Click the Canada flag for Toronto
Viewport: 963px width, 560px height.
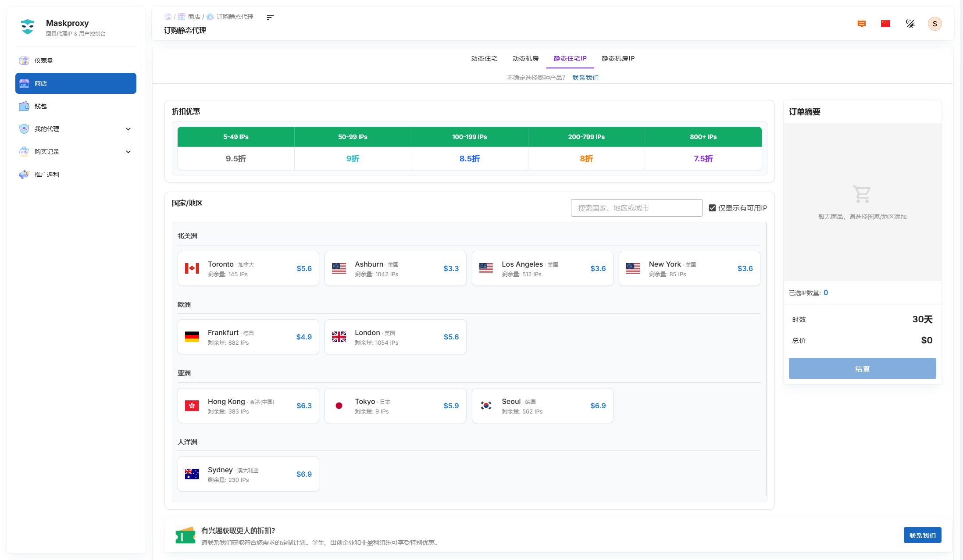[x=192, y=268]
